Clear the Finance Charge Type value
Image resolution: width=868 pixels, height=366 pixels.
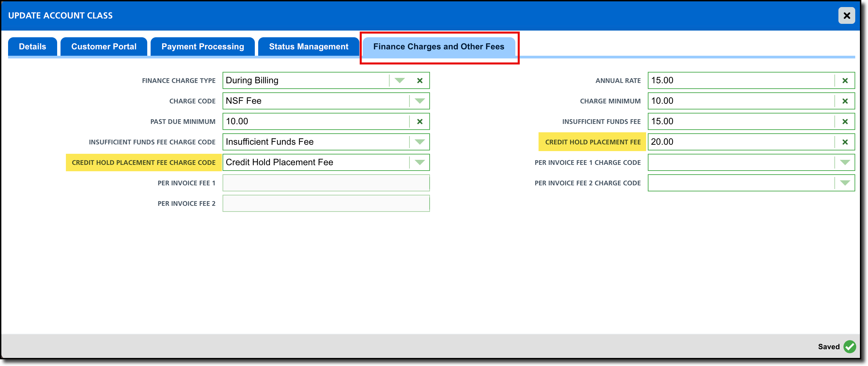coord(420,81)
